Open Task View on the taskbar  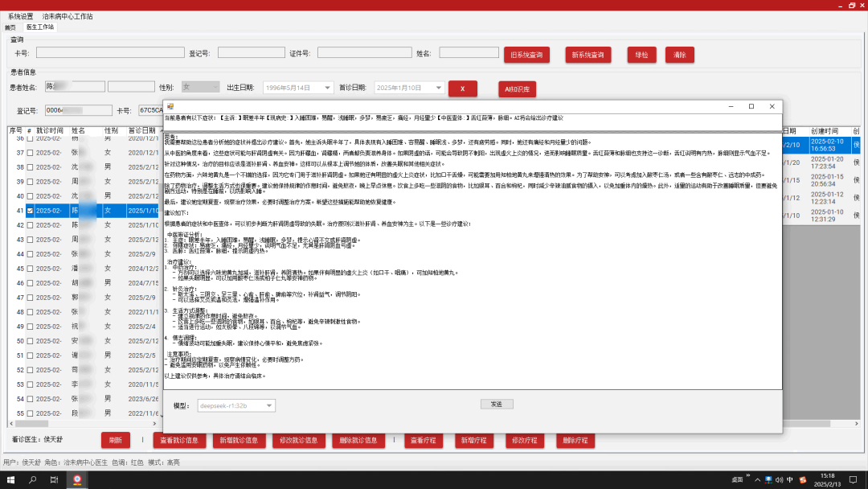pyautogui.click(x=55, y=479)
